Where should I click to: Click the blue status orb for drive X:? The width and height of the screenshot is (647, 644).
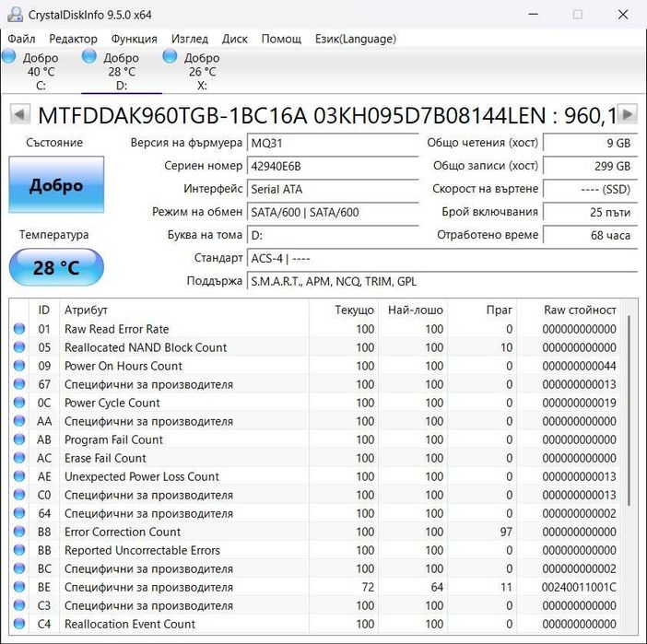coord(170,56)
